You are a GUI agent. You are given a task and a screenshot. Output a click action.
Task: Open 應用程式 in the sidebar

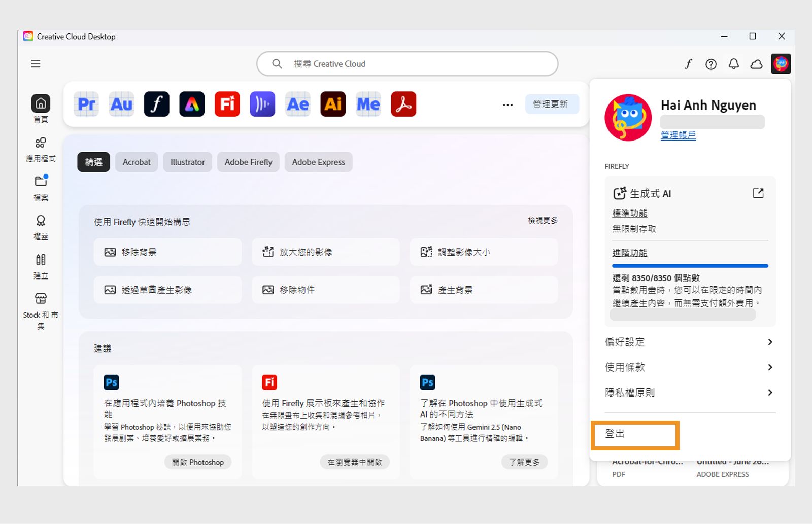[41, 150]
